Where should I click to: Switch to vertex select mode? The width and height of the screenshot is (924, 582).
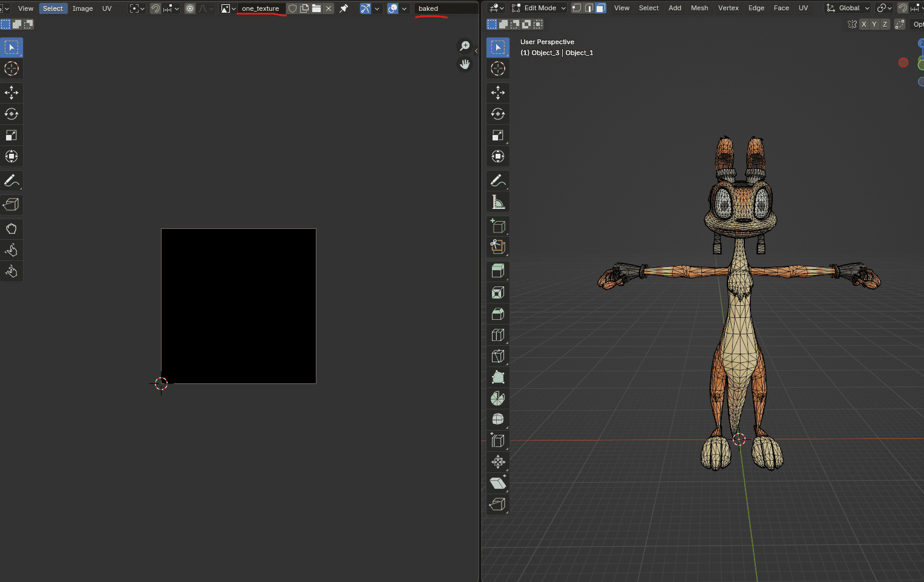(577, 8)
